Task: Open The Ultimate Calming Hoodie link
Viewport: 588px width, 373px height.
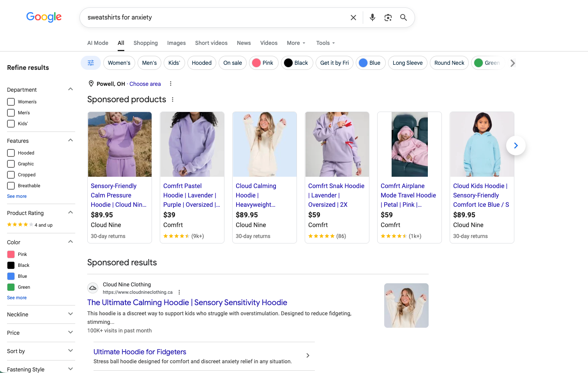Action: (187, 302)
